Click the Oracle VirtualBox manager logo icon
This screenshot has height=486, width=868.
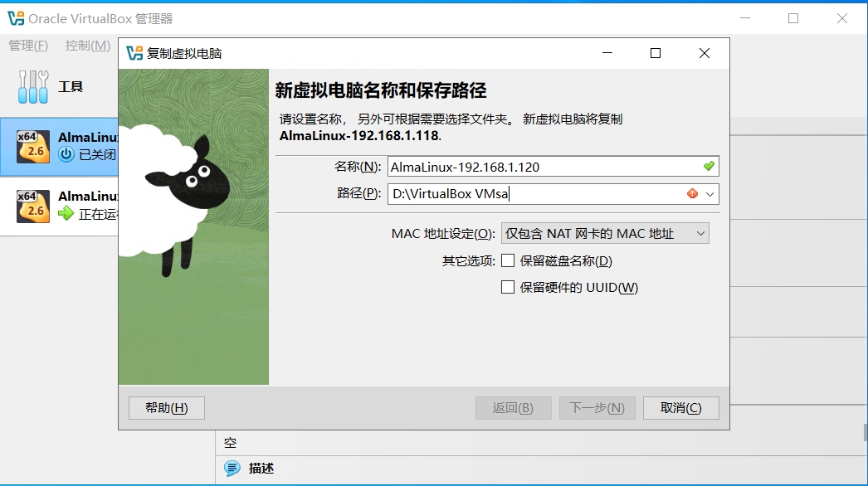(16, 18)
